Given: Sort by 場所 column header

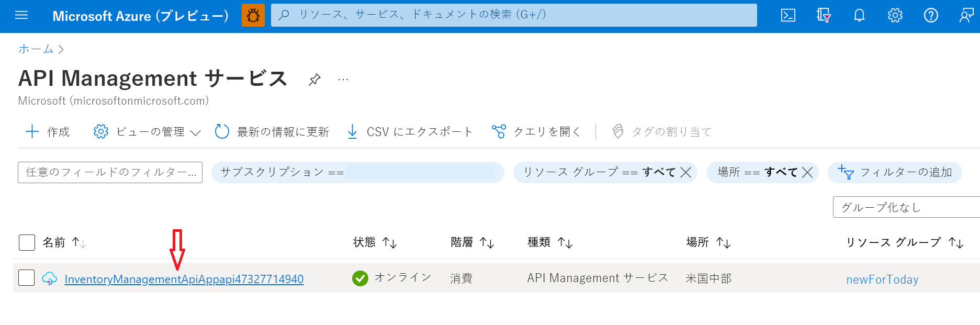Looking at the screenshot, I should 708,242.
